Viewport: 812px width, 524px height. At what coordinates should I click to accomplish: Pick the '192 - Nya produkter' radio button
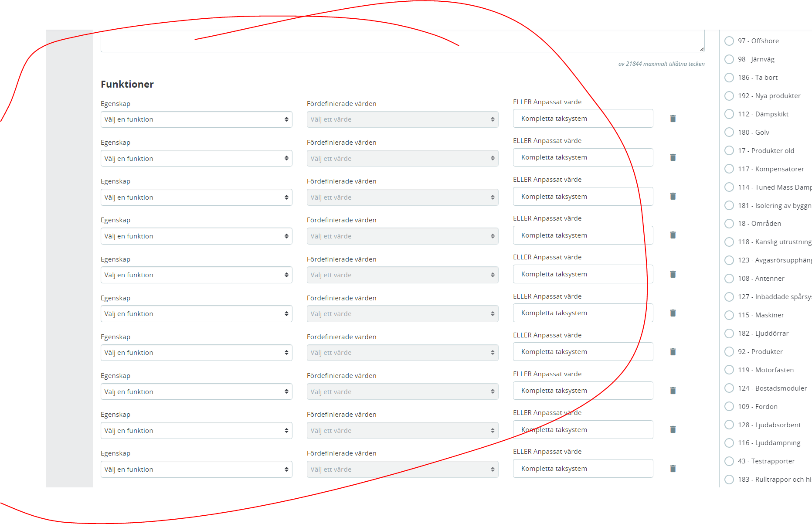[x=729, y=96]
